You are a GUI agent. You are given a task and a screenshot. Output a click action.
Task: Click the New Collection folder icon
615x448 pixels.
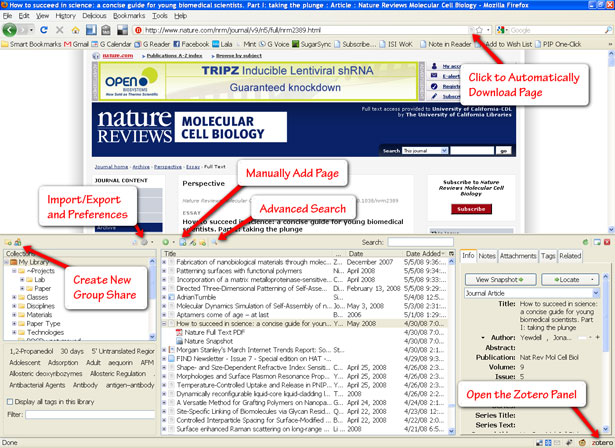point(7,242)
